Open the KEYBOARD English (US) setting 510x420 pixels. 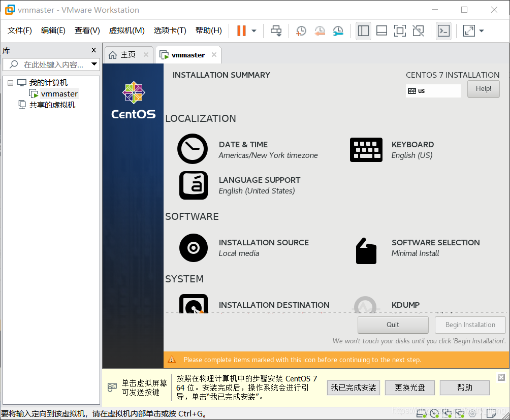coord(412,150)
